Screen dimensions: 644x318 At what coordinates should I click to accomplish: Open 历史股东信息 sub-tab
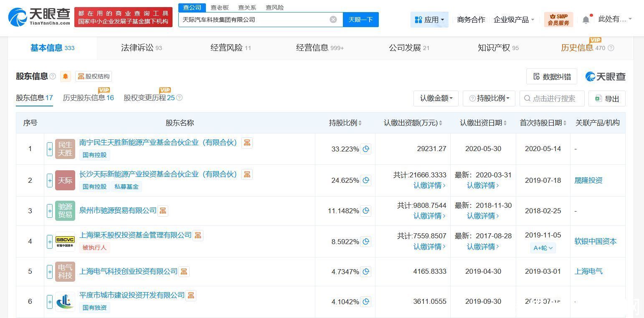[x=88, y=98]
